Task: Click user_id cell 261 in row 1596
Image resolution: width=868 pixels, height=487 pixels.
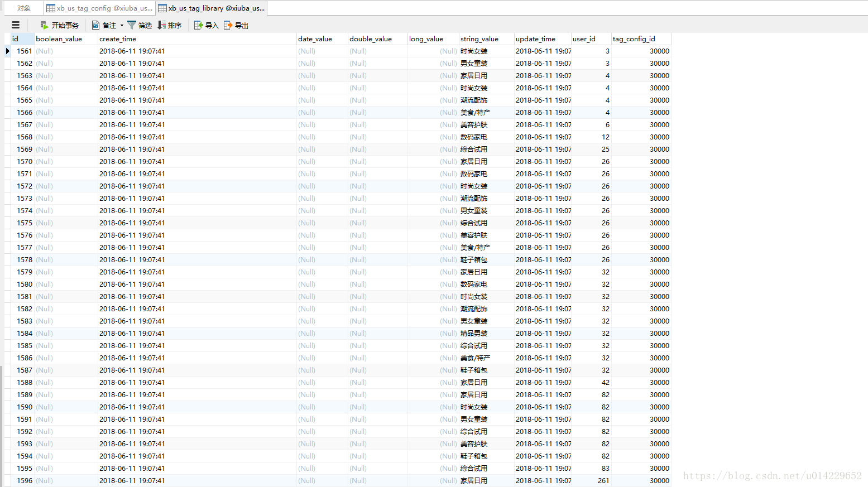Action: pyautogui.click(x=591, y=481)
